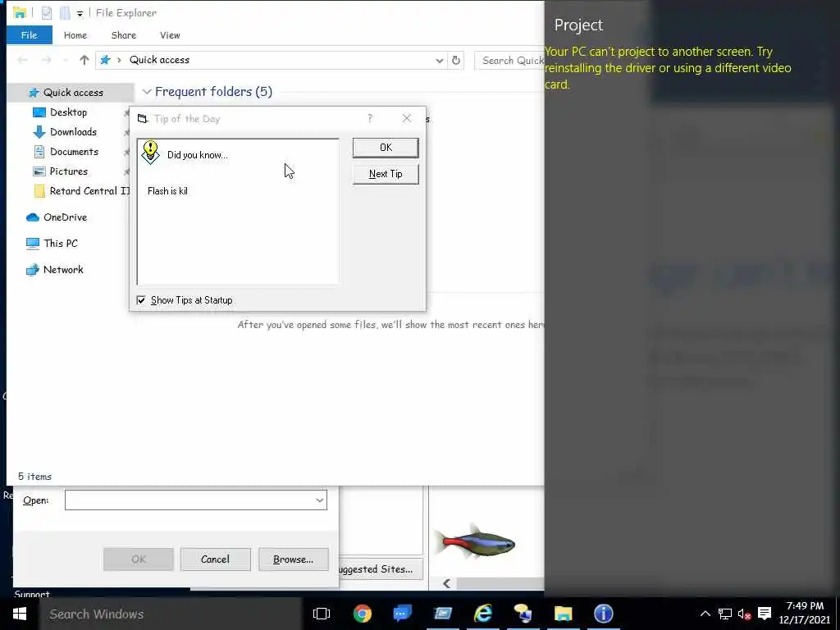Image resolution: width=840 pixels, height=630 pixels.
Task: Click the Suggested Sites button
Action: point(381,569)
